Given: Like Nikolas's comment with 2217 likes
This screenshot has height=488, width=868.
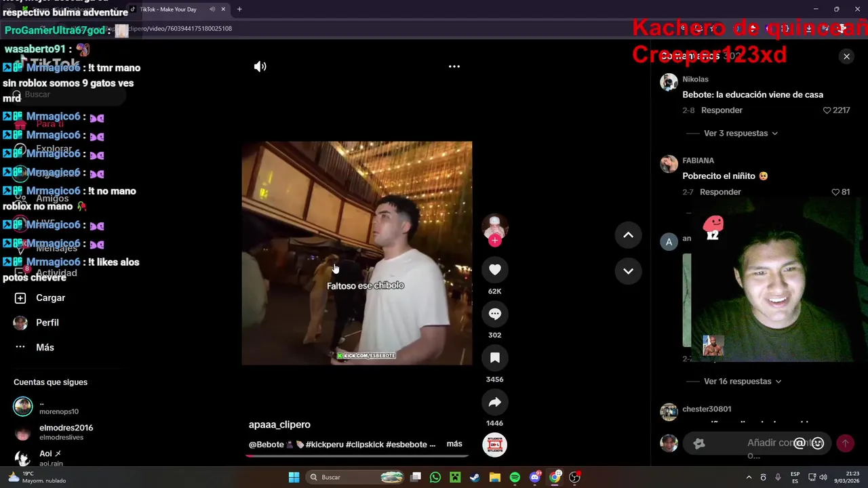Looking at the screenshot, I should 827,110.
